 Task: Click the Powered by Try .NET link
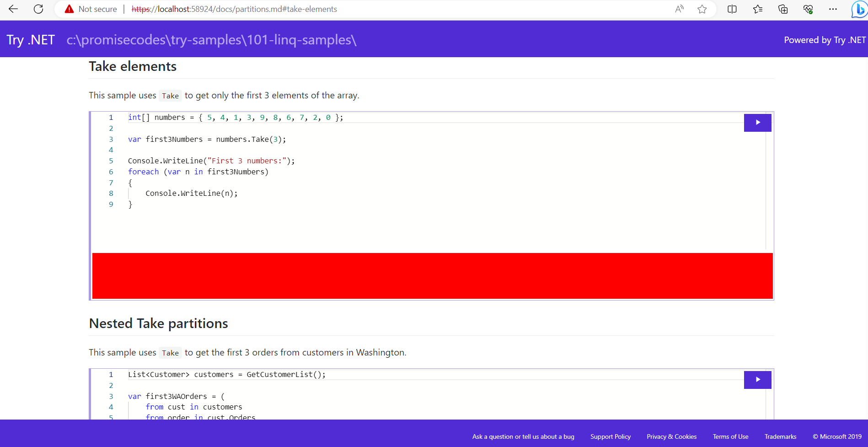coord(824,40)
